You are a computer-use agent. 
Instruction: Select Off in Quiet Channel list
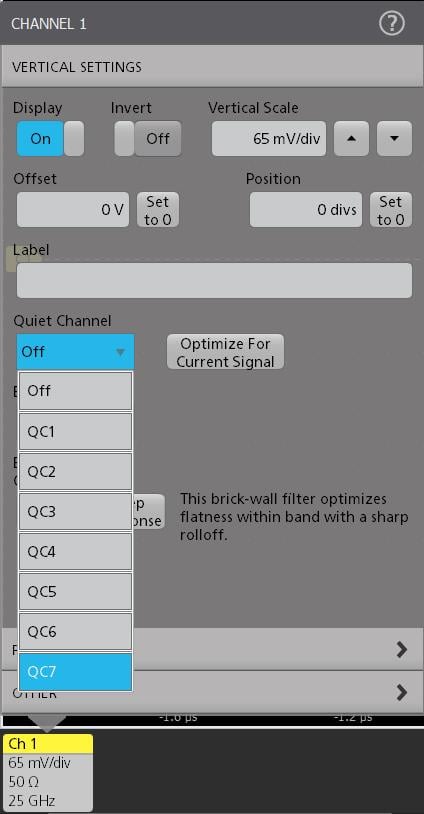[75, 391]
